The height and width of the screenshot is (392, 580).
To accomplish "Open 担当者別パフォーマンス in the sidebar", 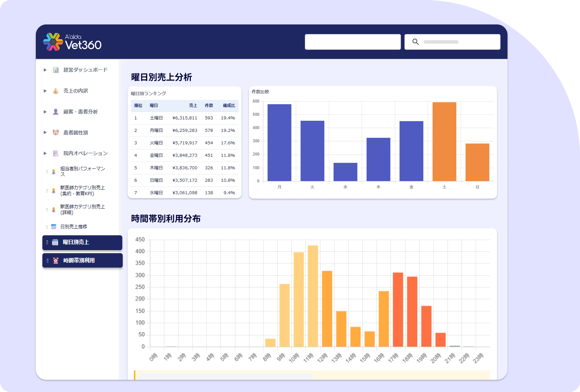I will pos(83,172).
